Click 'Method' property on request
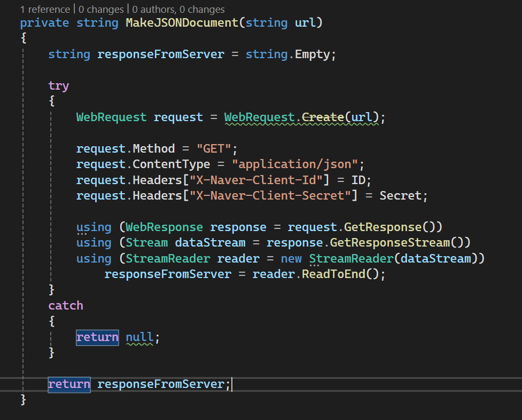 [154, 149]
